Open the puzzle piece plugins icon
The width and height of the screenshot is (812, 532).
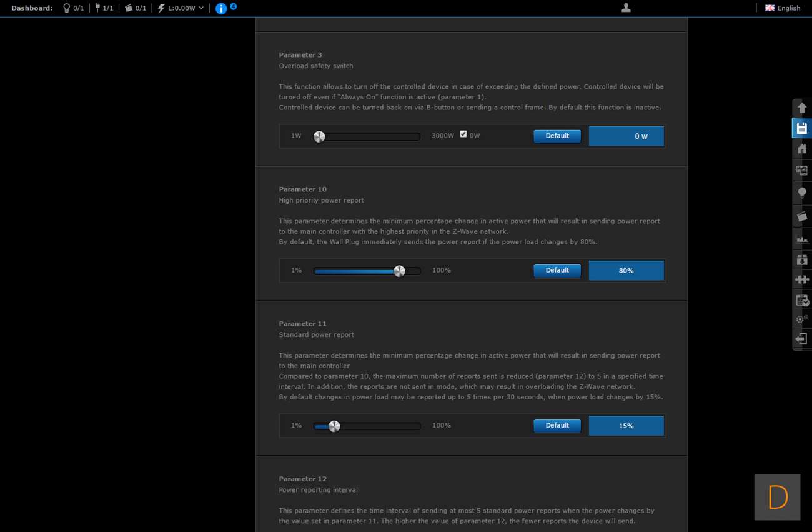click(x=801, y=279)
